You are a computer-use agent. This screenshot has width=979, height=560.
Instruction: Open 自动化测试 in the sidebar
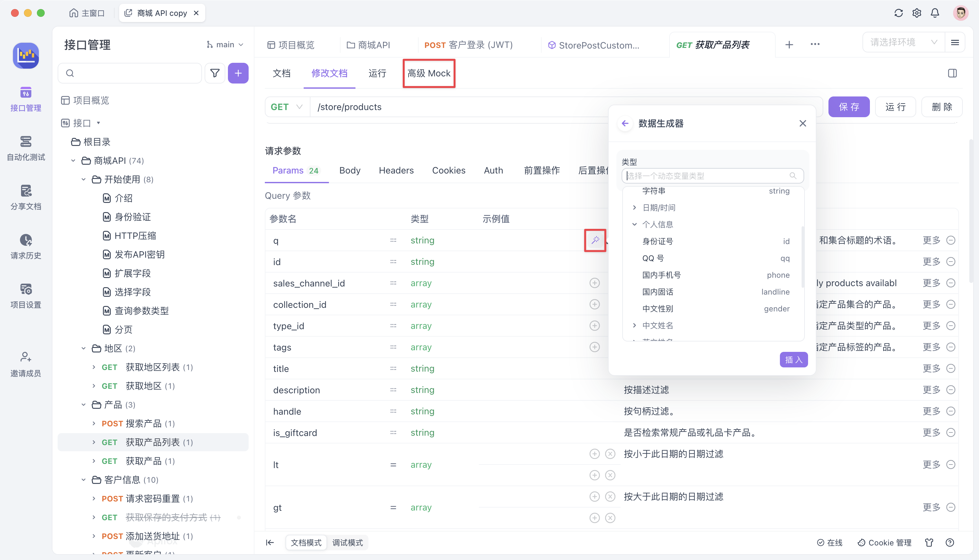pyautogui.click(x=26, y=149)
